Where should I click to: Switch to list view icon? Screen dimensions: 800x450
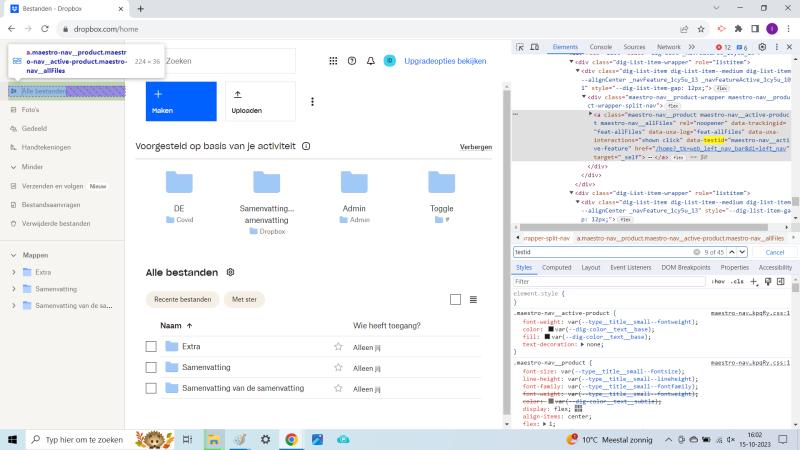pos(473,299)
